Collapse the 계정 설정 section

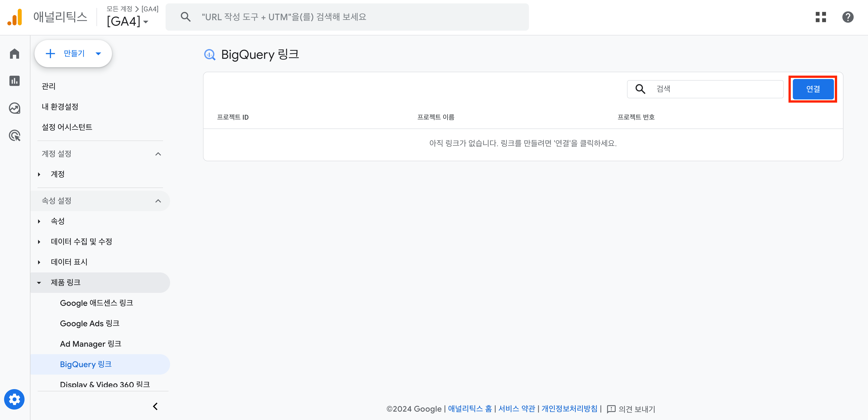(158, 154)
